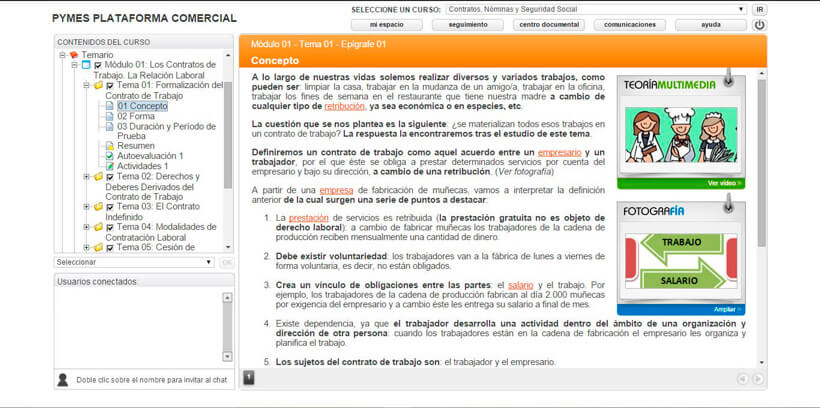Click page number 1 indicator

pyautogui.click(x=249, y=378)
